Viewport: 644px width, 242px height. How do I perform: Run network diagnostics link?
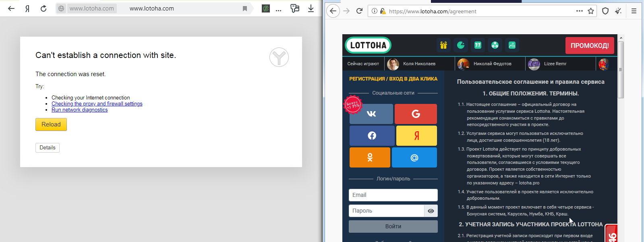point(80,110)
